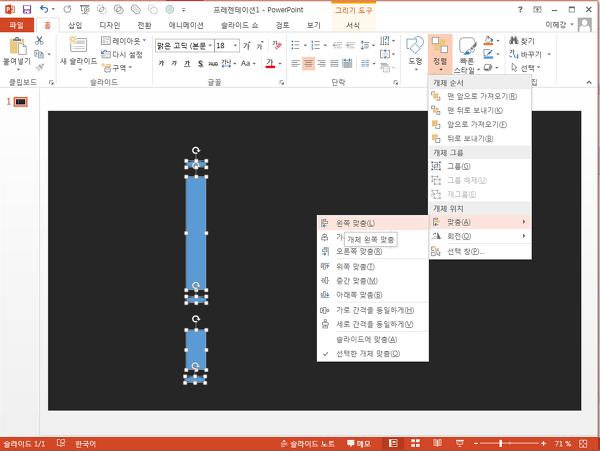Choose 앞으로 가져오기 bring forward

pyautogui.click(x=480, y=124)
